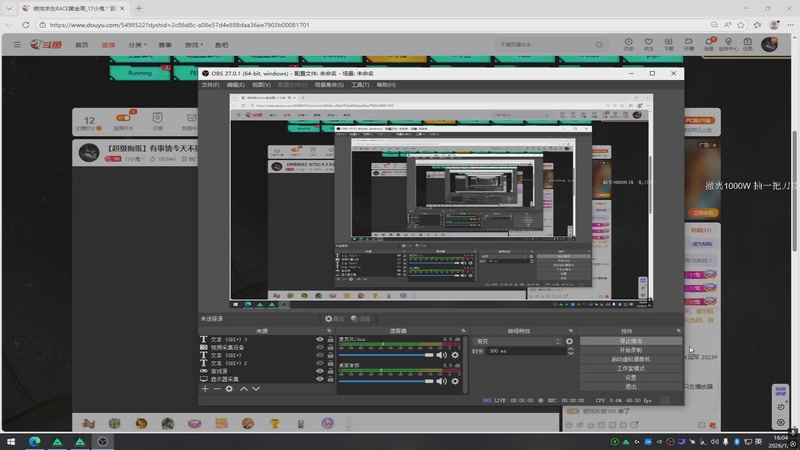Open desktop audio settings gear
Viewport: 800px width, 450px height.
coord(455,381)
